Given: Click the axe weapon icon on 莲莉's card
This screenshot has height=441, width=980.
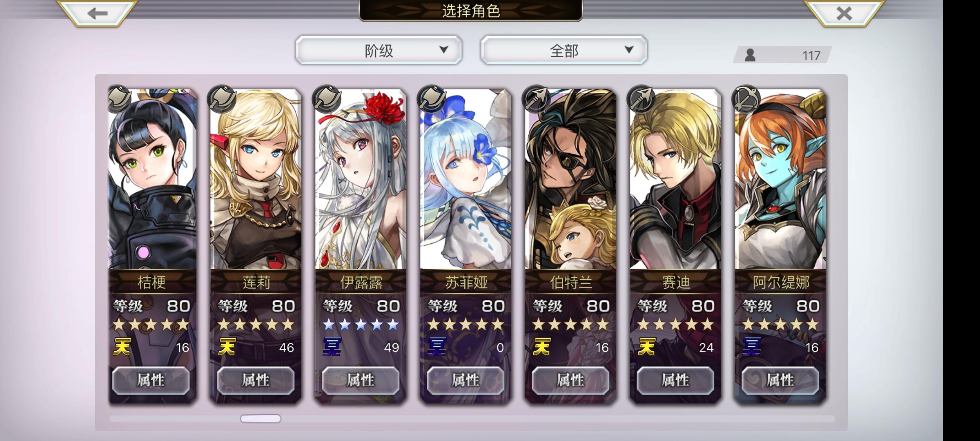Looking at the screenshot, I should click(x=222, y=99).
